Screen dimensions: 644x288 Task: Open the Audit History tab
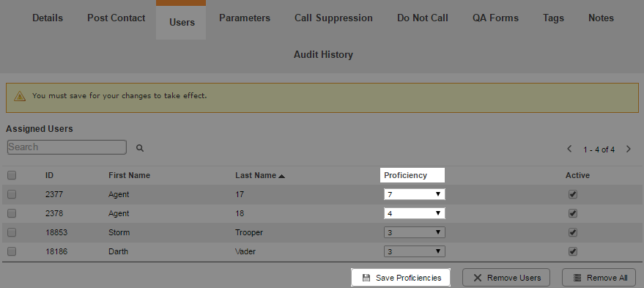323,55
